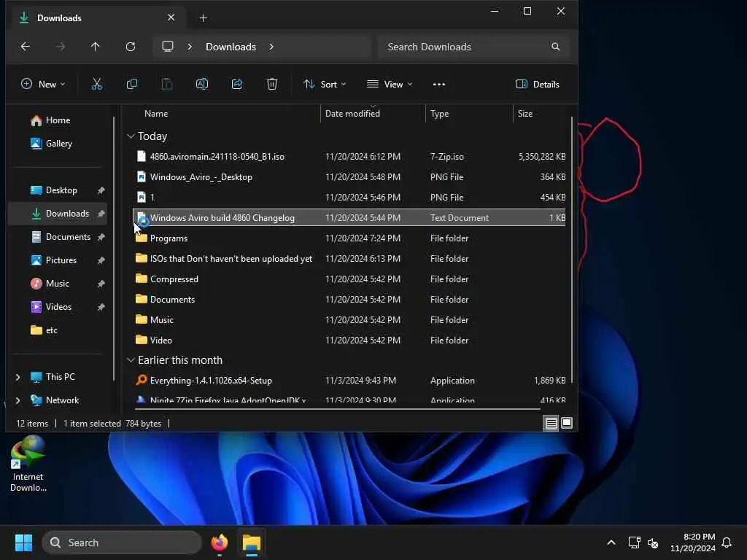Sort by Size column header
This screenshot has height=560, width=747.
(x=525, y=114)
